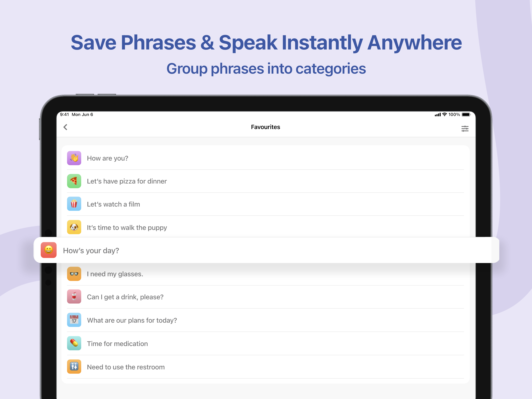Speak "I need my glasses."

coord(266,274)
